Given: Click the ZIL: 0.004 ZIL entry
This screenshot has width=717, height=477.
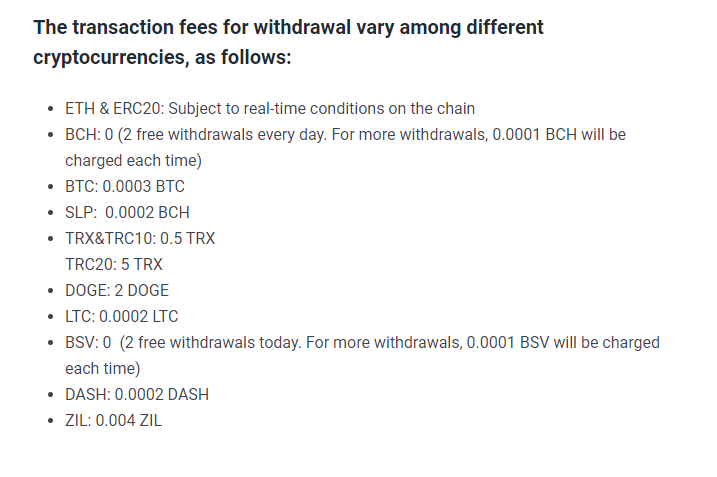Looking at the screenshot, I should pos(113,421).
